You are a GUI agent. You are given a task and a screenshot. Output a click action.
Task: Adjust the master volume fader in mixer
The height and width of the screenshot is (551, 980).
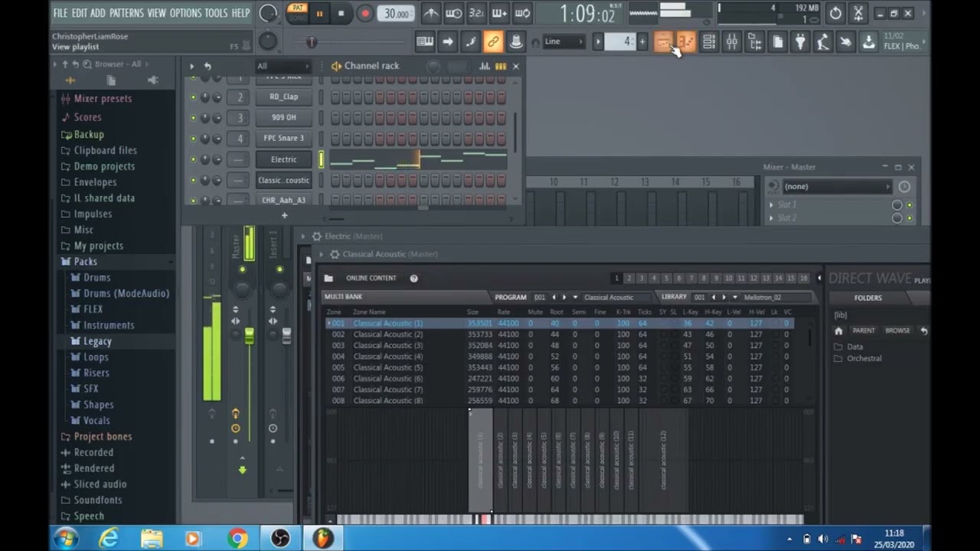(x=249, y=335)
